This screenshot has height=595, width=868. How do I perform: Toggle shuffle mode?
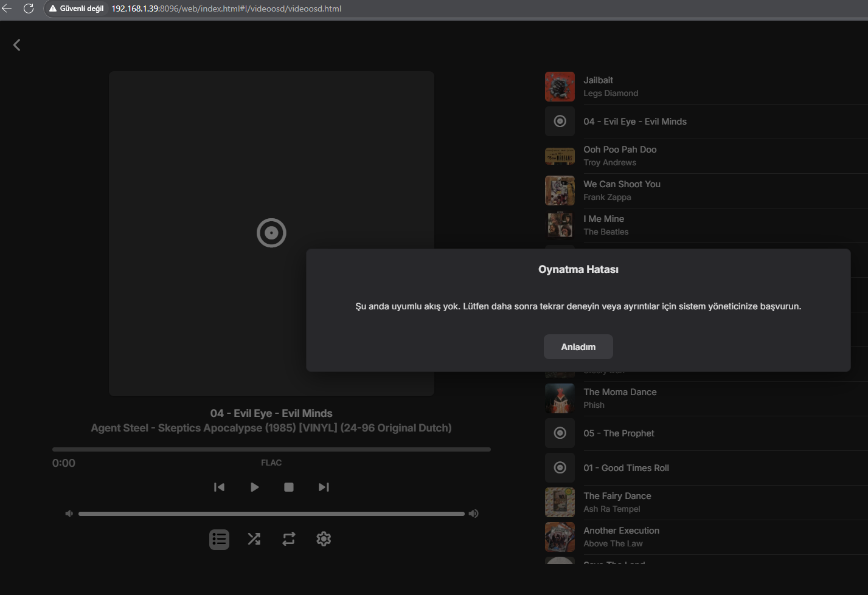point(254,539)
